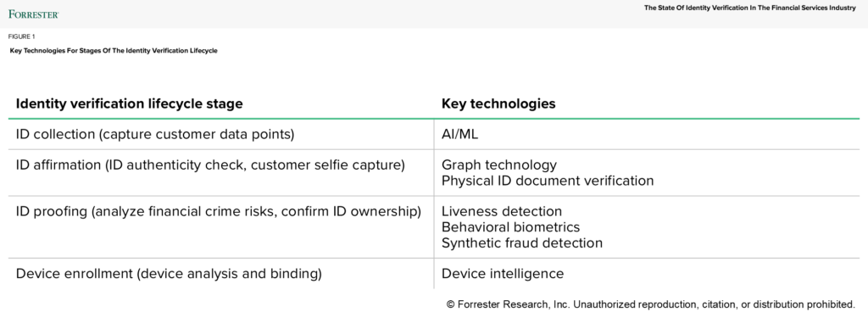The width and height of the screenshot is (868, 312).
Task: Click the AI/ML cell
Action: 459,135
